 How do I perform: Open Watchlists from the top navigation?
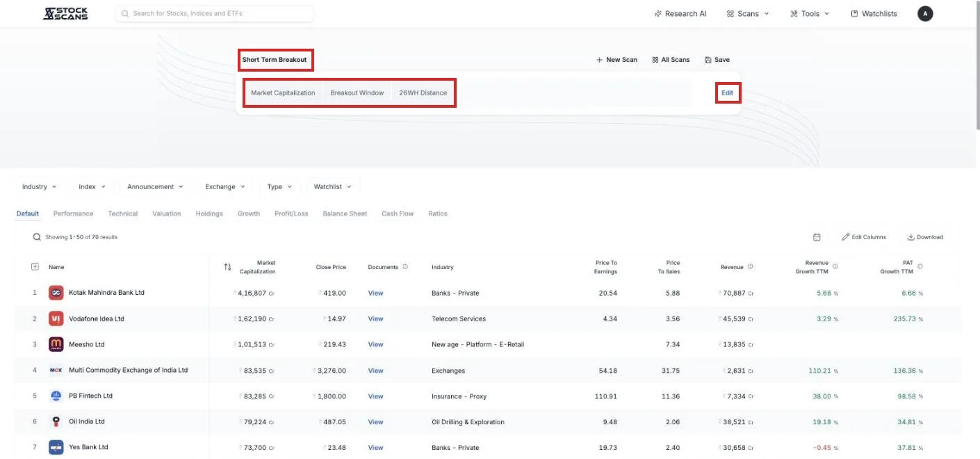pos(874,13)
